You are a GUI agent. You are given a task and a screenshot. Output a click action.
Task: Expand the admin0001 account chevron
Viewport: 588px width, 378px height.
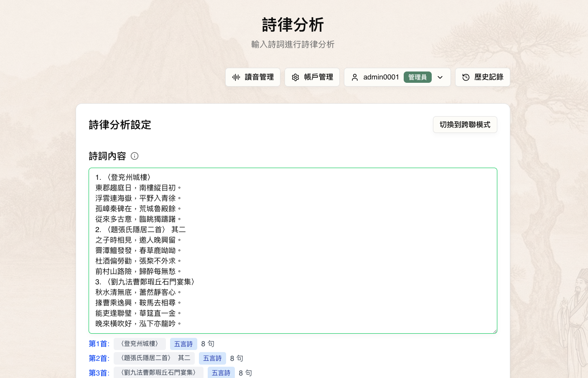440,77
